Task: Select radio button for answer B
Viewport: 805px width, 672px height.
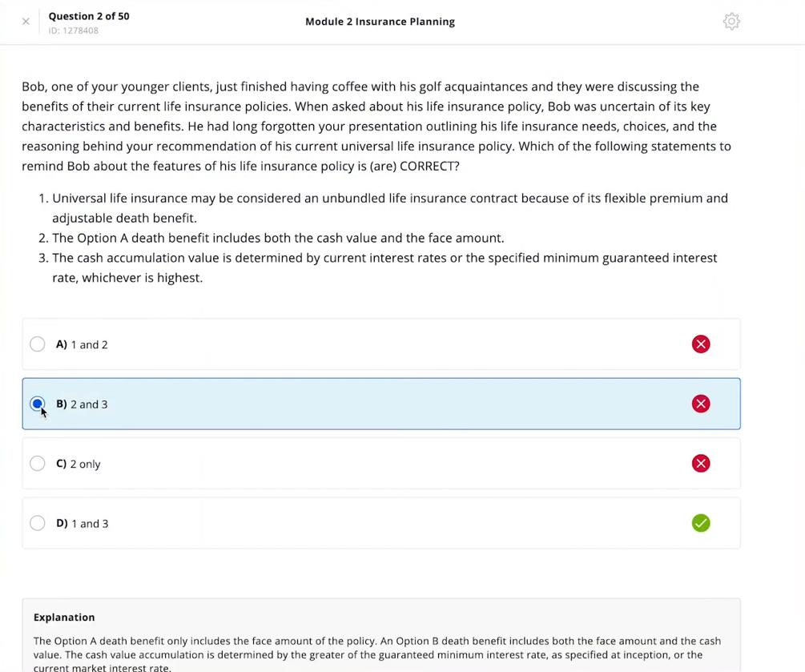Action: 38,404
